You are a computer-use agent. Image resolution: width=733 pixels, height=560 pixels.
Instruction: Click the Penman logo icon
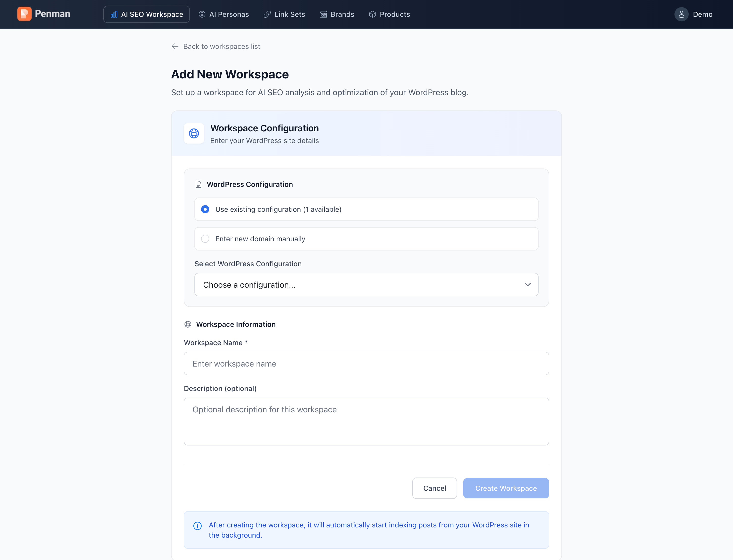(24, 14)
